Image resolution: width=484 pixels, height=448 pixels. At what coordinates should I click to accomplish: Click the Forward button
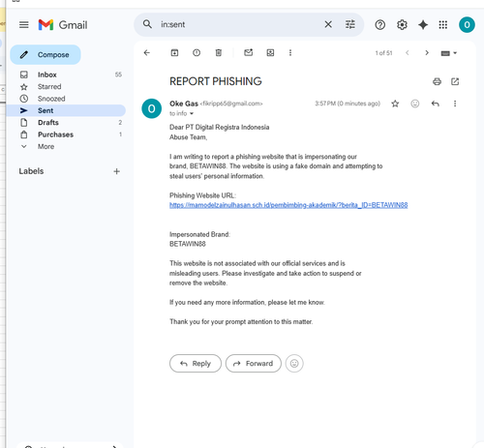(254, 364)
